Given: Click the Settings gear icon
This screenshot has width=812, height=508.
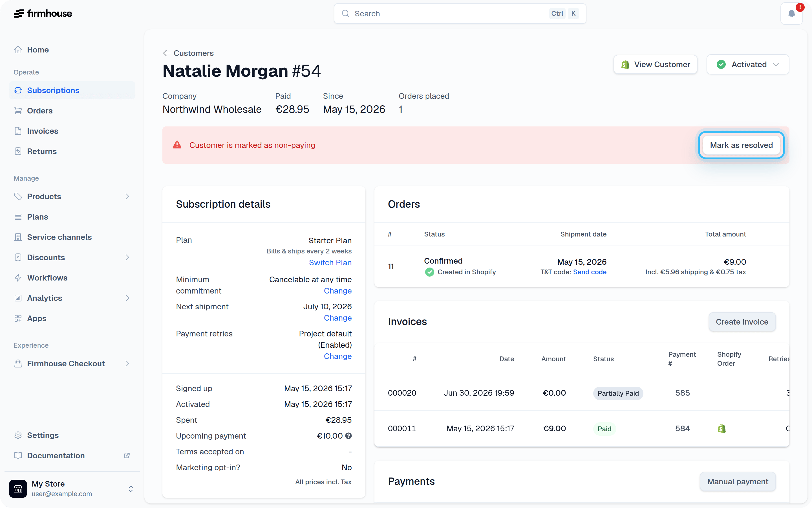Looking at the screenshot, I should (18, 435).
